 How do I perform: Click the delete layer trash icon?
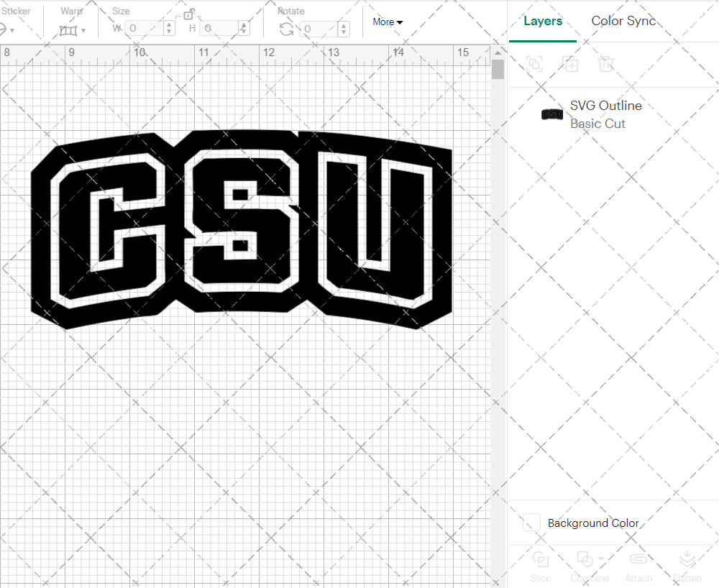(x=606, y=64)
